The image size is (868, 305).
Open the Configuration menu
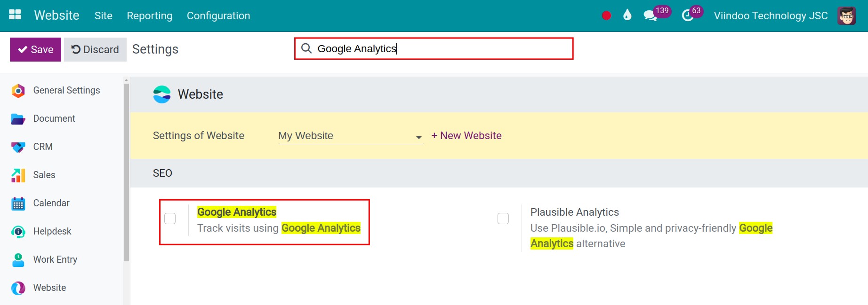coord(218,16)
